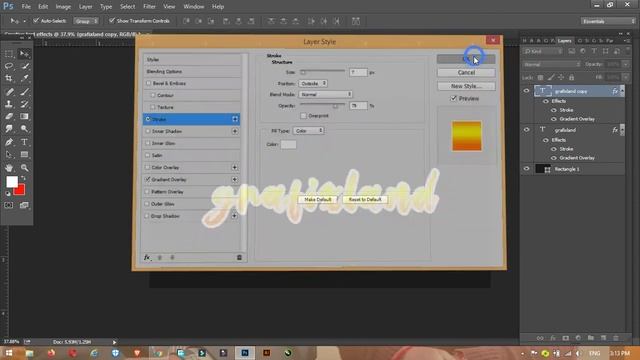
Task: Open the File menu
Action: 26,7
